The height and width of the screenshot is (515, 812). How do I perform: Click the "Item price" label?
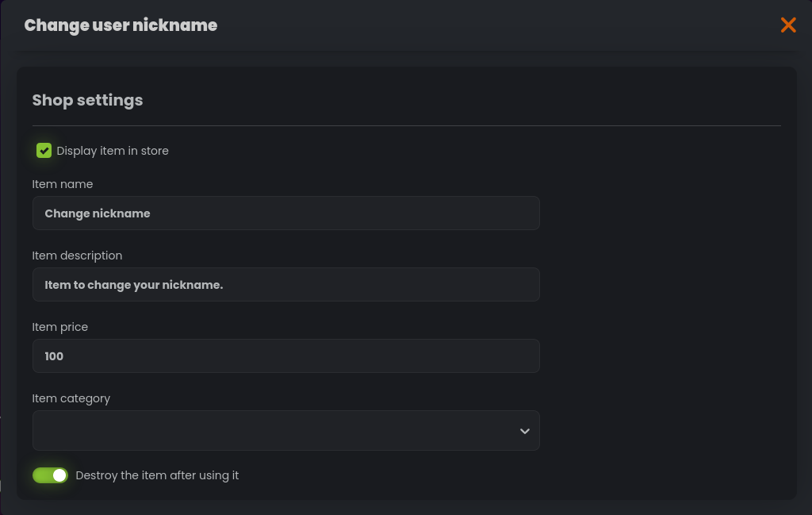coord(59,327)
